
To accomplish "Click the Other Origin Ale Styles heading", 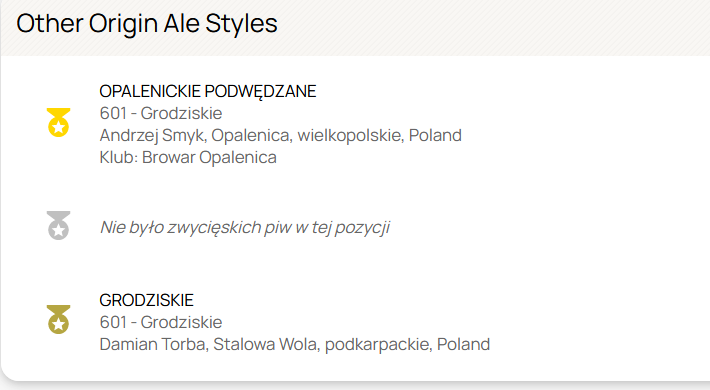I will (x=147, y=24).
